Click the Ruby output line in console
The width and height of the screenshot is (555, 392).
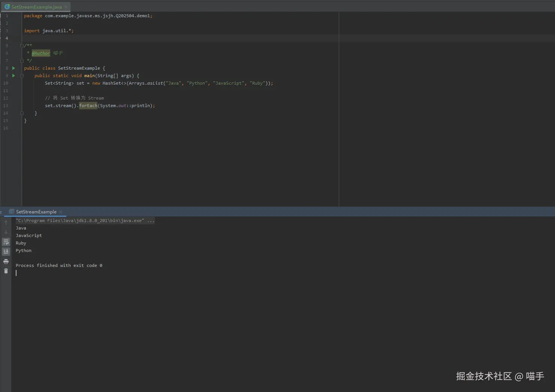pos(21,243)
